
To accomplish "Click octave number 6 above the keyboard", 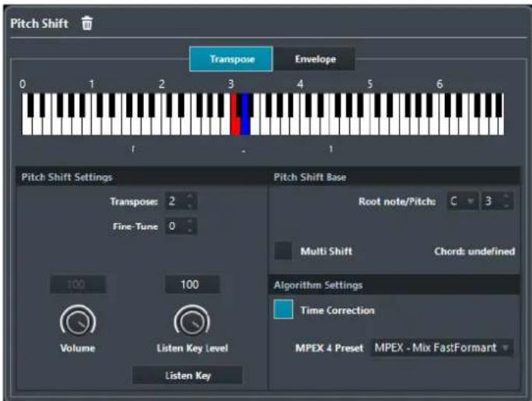I will tap(439, 84).
